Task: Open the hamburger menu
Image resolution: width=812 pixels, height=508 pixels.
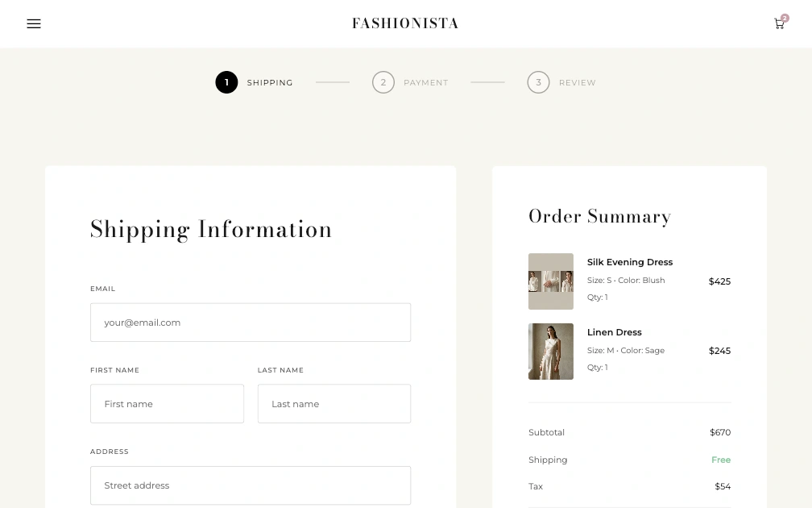Action: (34, 24)
